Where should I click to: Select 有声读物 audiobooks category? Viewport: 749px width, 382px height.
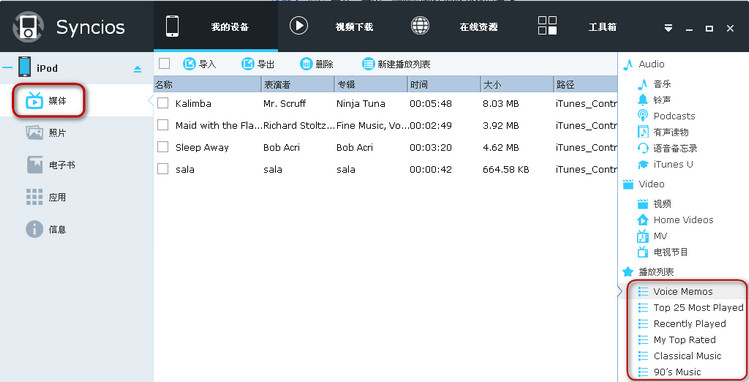pyautogui.click(x=663, y=132)
